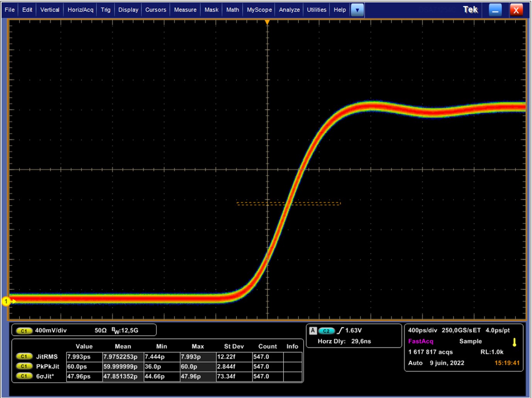The width and height of the screenshot is (532, 398).
Task: Click the Sample acquisition mode label
Action: click(x=471, y=341)
